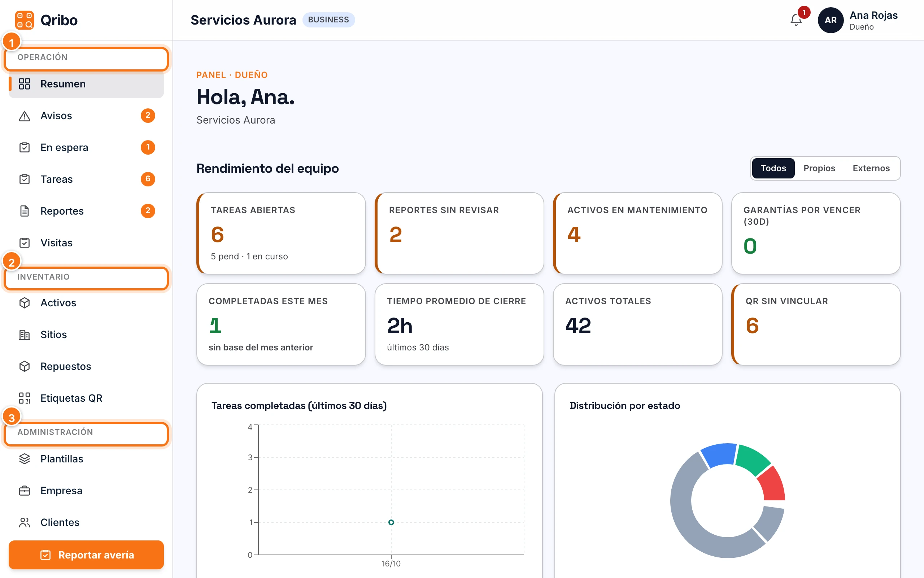Click the Repuestos box icon
The image size is (924, 578).
tap(25, 366)
